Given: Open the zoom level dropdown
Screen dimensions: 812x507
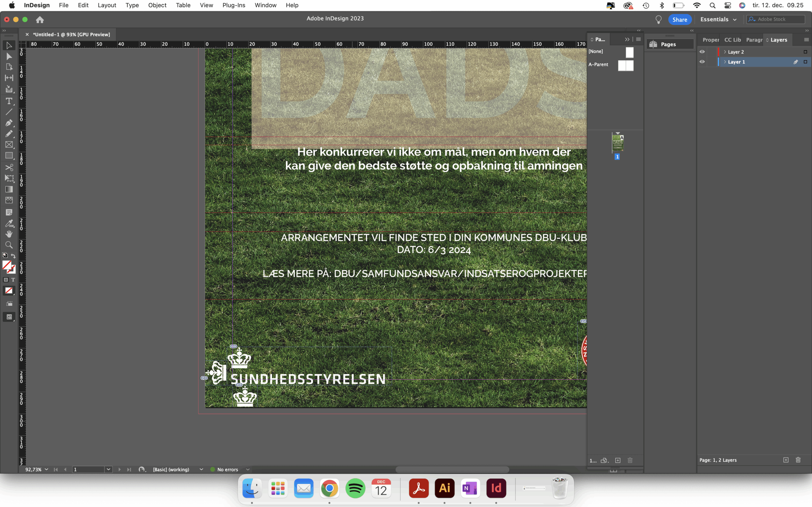Looking at the screenshot, I should pyautogui.click(x=46, y=469).
